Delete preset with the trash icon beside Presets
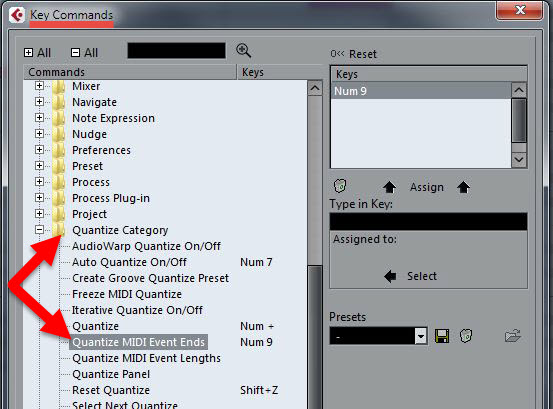 [466, 336]
